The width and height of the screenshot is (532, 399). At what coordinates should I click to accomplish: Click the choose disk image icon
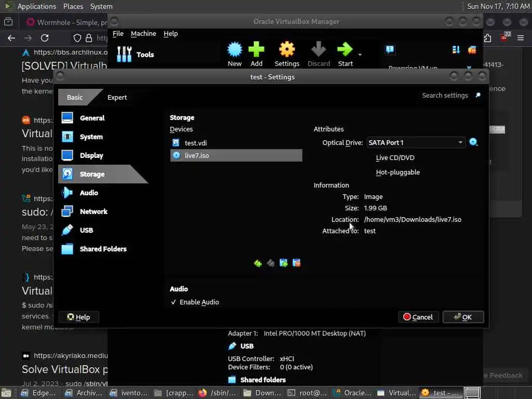[x=473, y=142]
